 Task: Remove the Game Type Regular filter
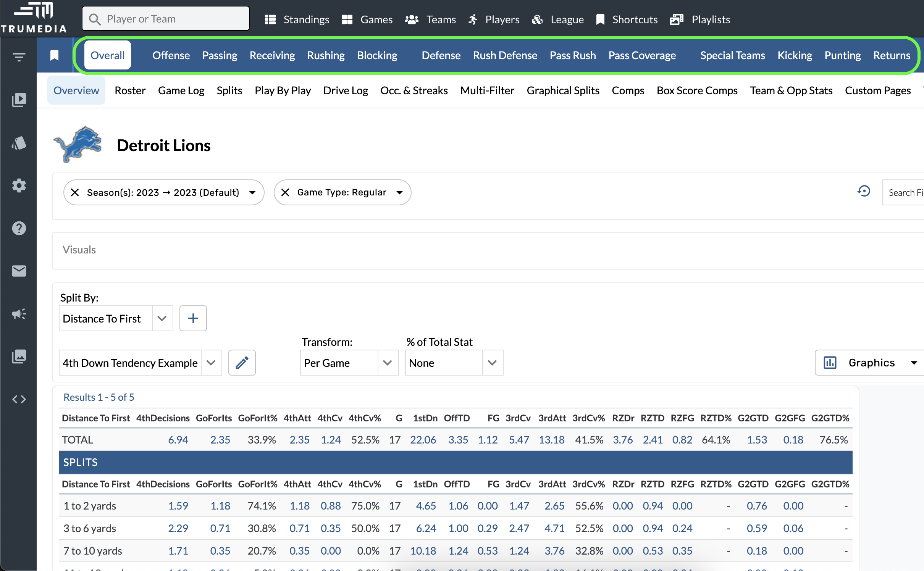[x=285, y=192]
